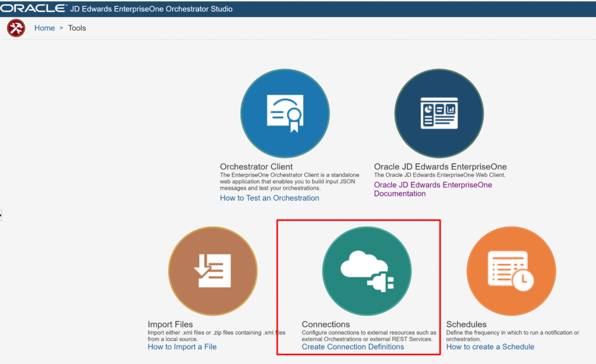Click the Oracle JD Edwards EnterpriseOne title
The image size is (596, 364).
pyautogui.click(x=440, y=167)
